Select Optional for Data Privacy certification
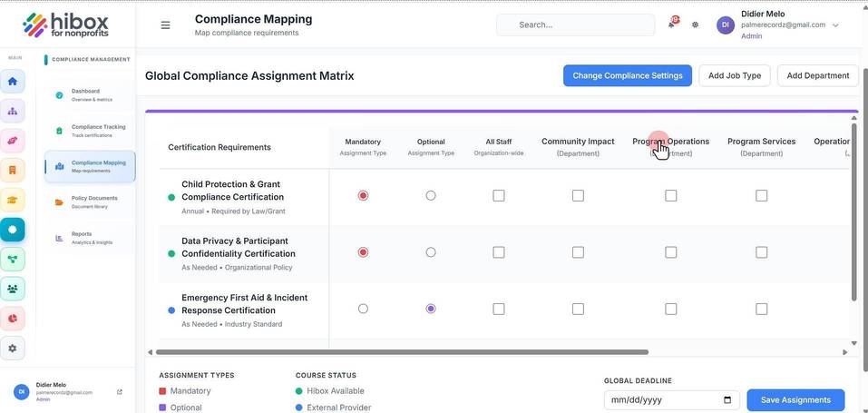This screenshot has width=868, height=413. [x=431, y=252]
